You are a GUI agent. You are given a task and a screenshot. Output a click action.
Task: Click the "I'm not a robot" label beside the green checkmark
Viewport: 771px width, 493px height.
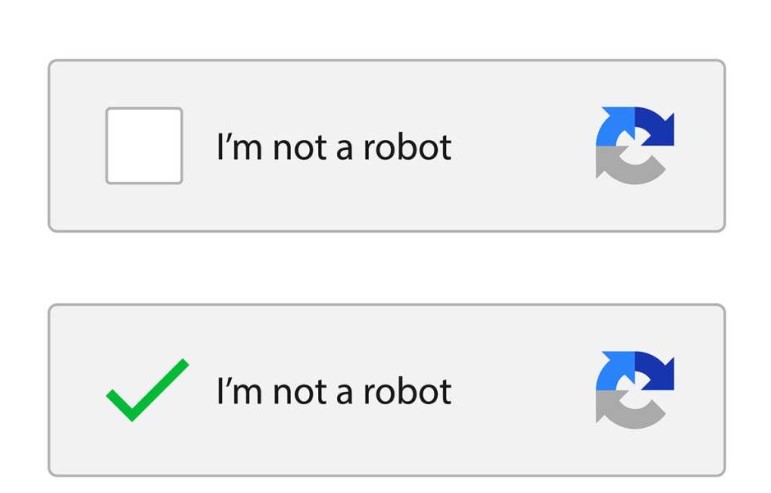(x=334, y=391)
